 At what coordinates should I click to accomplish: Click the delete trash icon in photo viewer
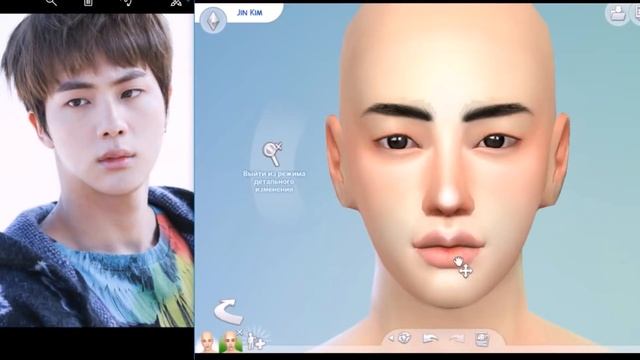[88, 3]
